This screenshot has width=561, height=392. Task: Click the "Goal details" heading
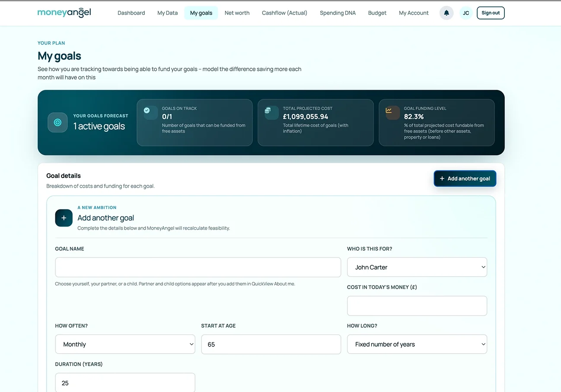coord(64,176)
